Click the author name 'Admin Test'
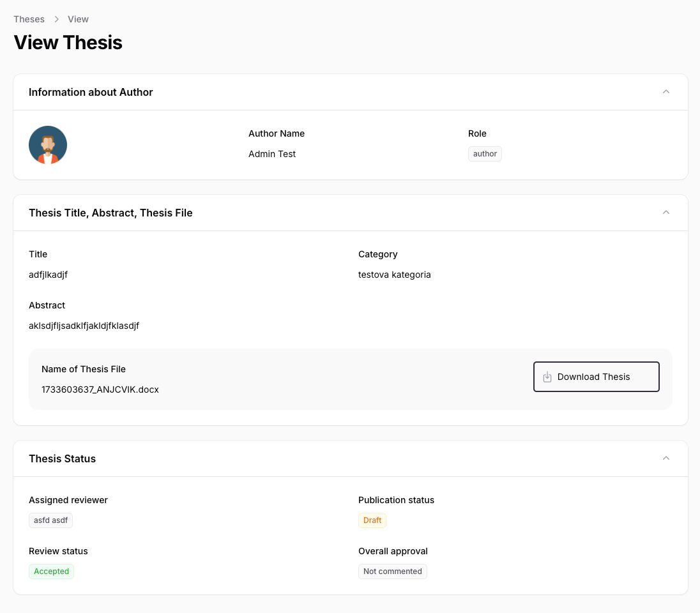This screenshot has width=700, height=613. click(x=272, y=154)
